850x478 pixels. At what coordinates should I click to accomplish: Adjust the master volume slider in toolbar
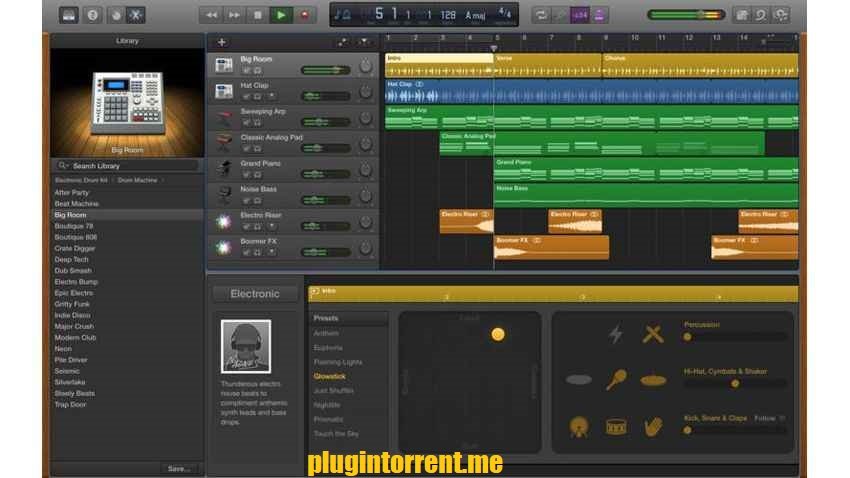[x=686, y=15]
